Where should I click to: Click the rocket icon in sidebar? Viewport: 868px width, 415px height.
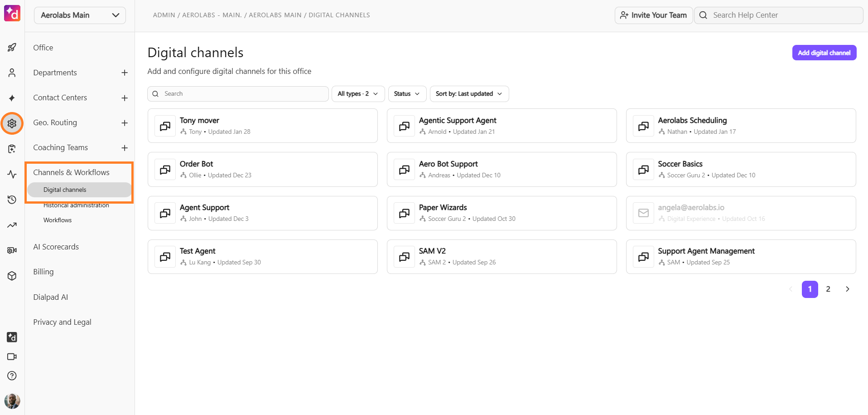tap(12, 47)
